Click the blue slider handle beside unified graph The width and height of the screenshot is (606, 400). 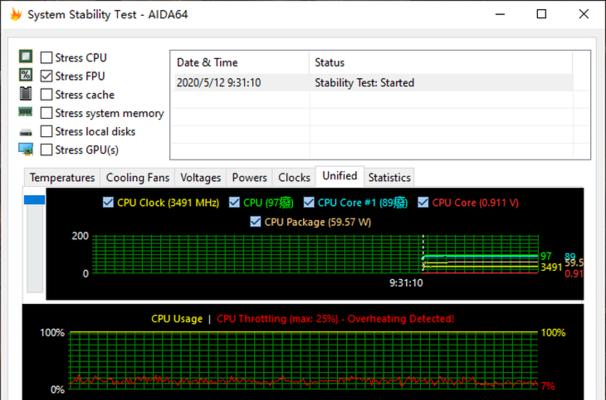coord(34,200)
